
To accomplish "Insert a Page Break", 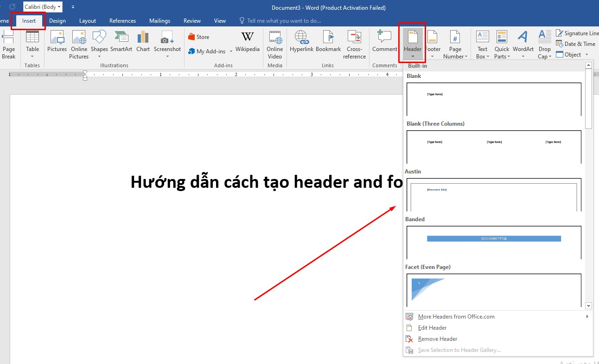I will (9, 45).
